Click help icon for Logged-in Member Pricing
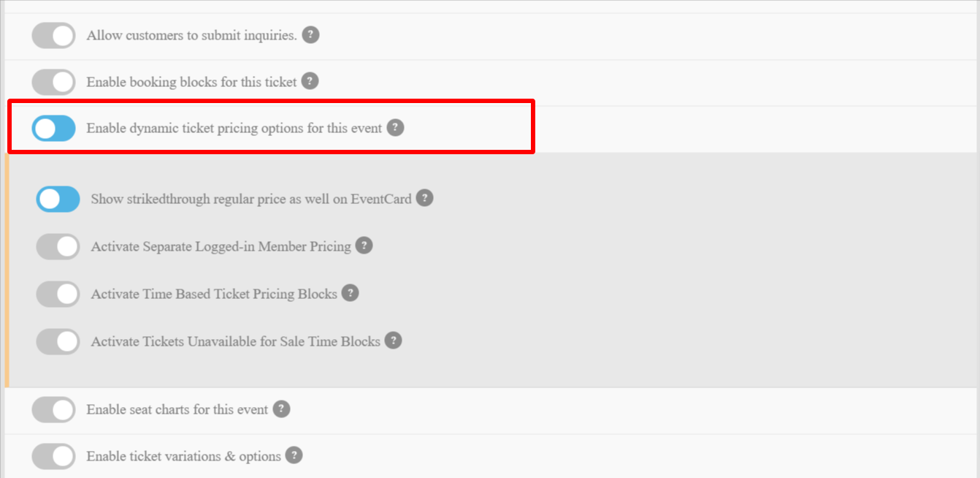 click(x=364, y=246)
